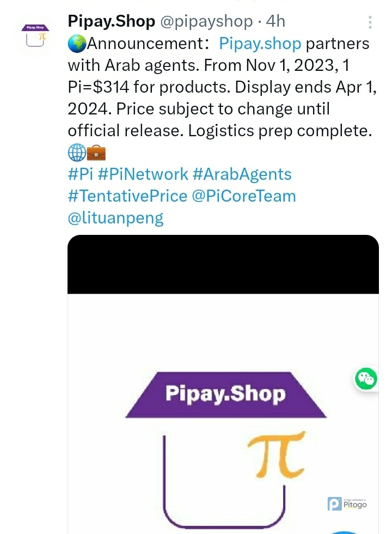
Task: Click the 4h tweet timestamp
Action: click(275, 21)
